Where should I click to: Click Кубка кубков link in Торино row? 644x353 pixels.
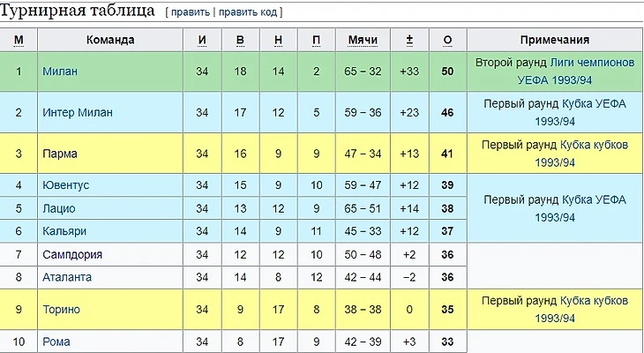589,302
